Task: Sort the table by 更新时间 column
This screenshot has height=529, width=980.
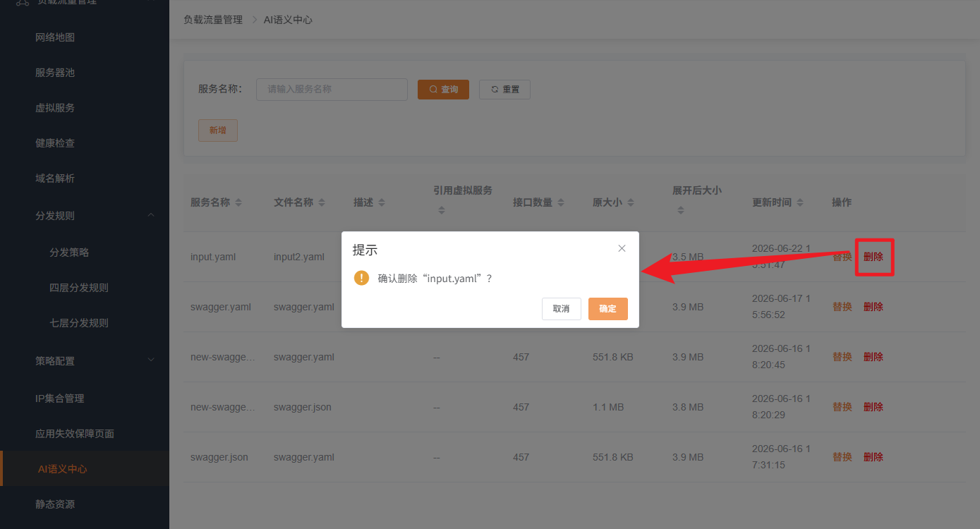Action: (800, 202)
